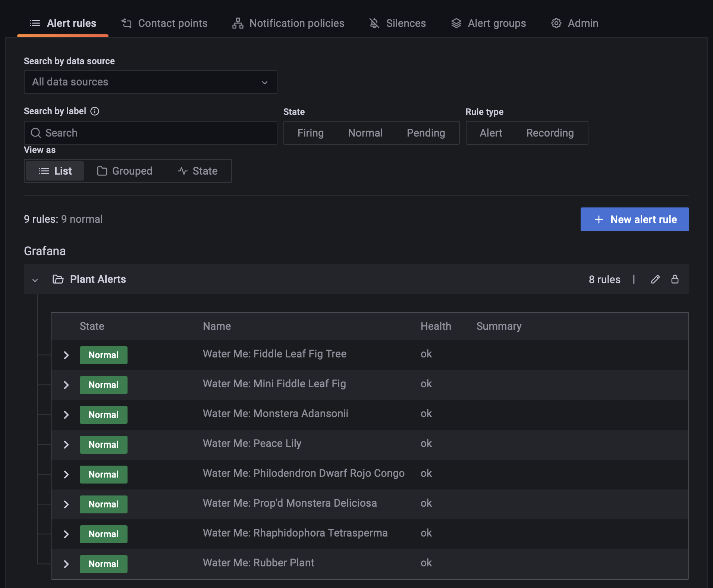This screenshot has width=713, height=588.
Task: Click Water Me: Mini Fiddle Leaf Fig name
Action: point(274,384)
